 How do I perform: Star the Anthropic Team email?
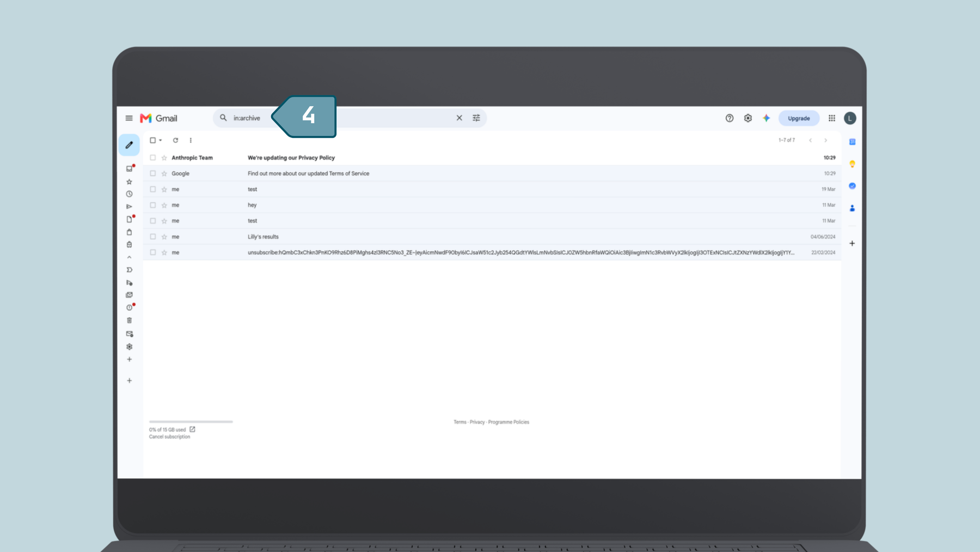(164, 157)
